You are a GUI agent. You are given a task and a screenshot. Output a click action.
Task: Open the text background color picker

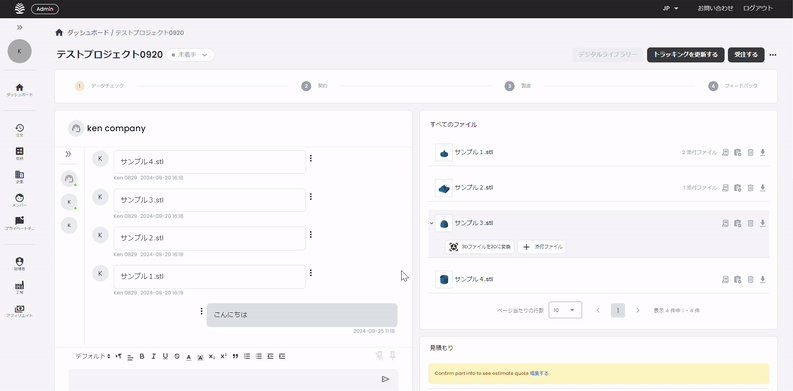click(200, 357)
